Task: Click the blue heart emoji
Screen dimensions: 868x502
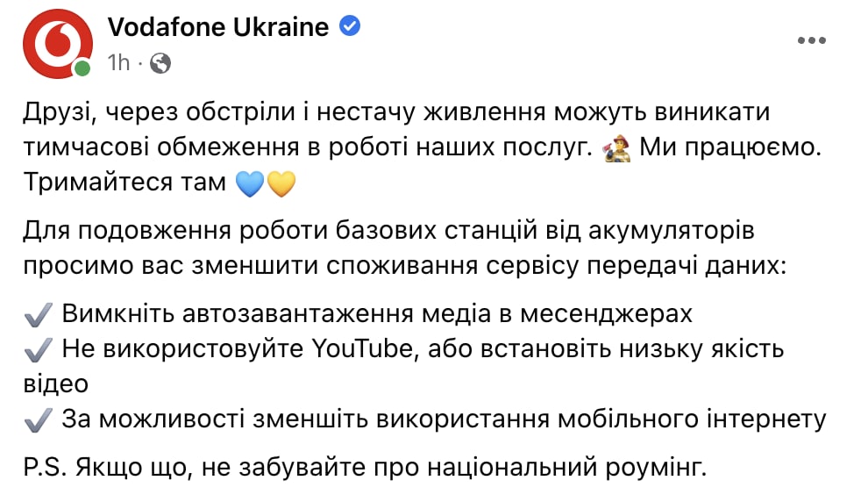Action: point(251,183)
